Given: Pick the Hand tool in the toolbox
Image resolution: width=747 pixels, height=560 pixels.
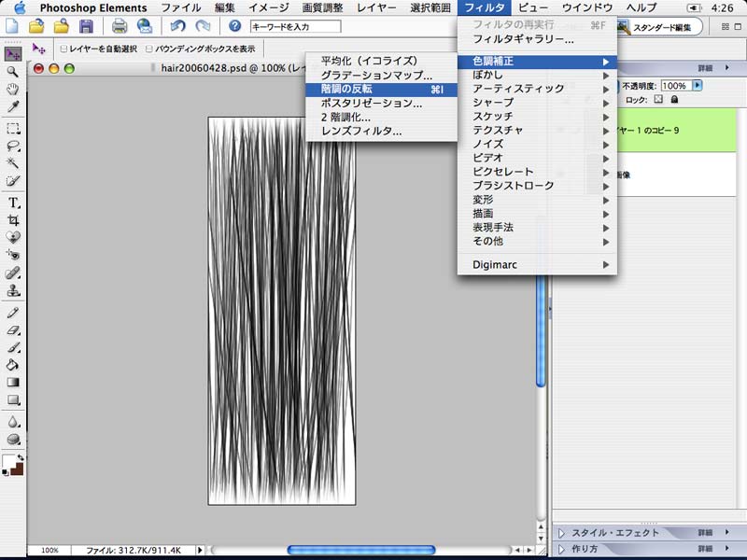Looking at the screenshot, I should pyautogui.click(x=13, y=89).
